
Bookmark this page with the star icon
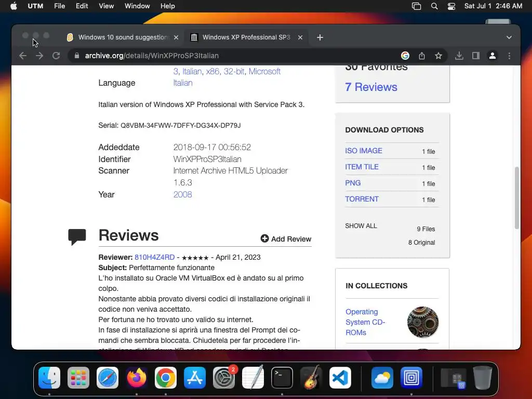click(438, 56)
